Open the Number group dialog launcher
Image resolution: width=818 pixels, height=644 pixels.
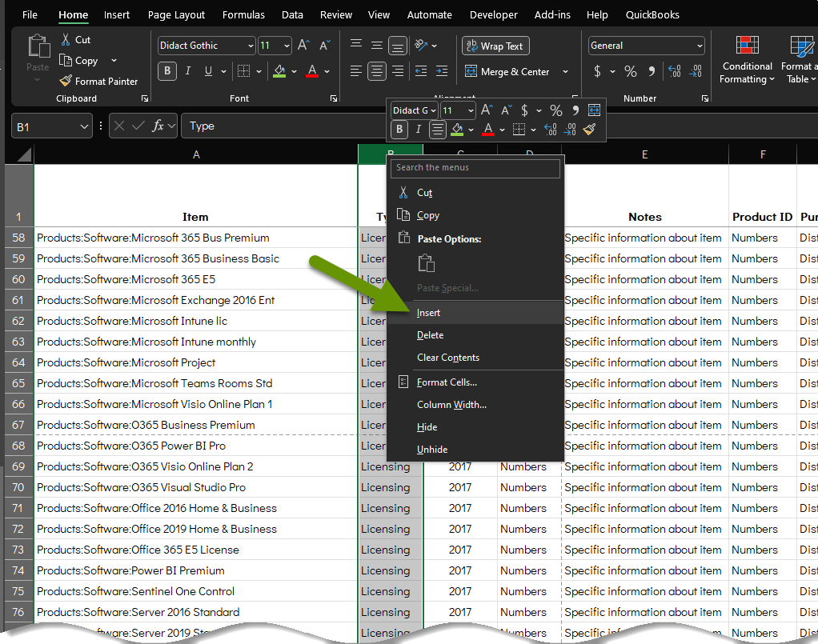[x=704, y=98]
